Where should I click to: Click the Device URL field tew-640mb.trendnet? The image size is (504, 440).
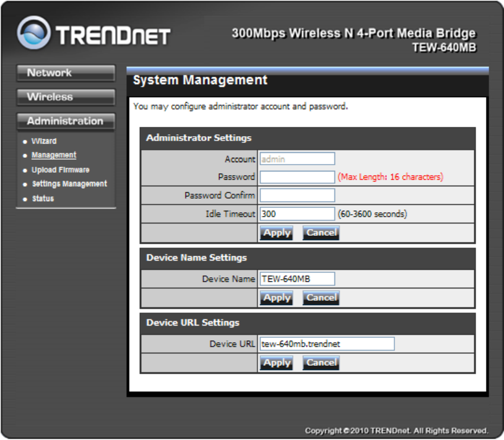(x=327, y=343)
